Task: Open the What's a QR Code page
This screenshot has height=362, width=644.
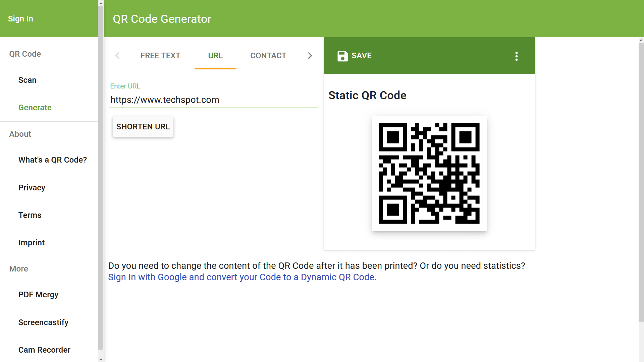Action: (53, 160)
